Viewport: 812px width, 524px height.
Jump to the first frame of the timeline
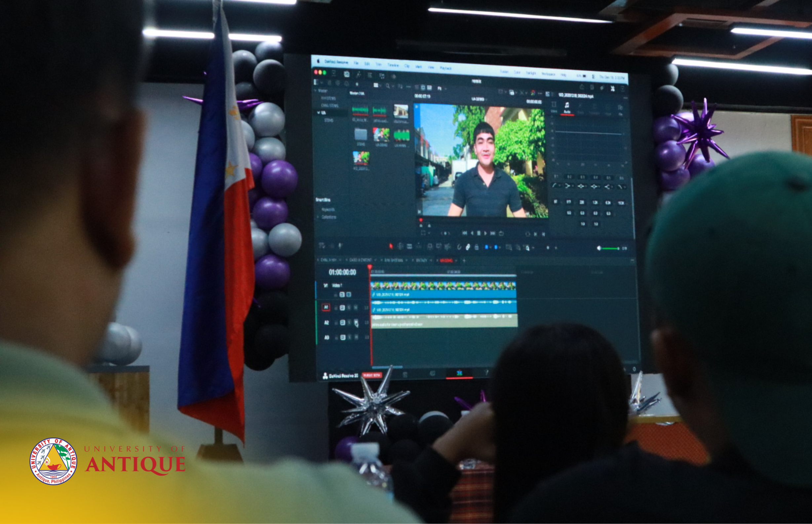click(464, 233)
